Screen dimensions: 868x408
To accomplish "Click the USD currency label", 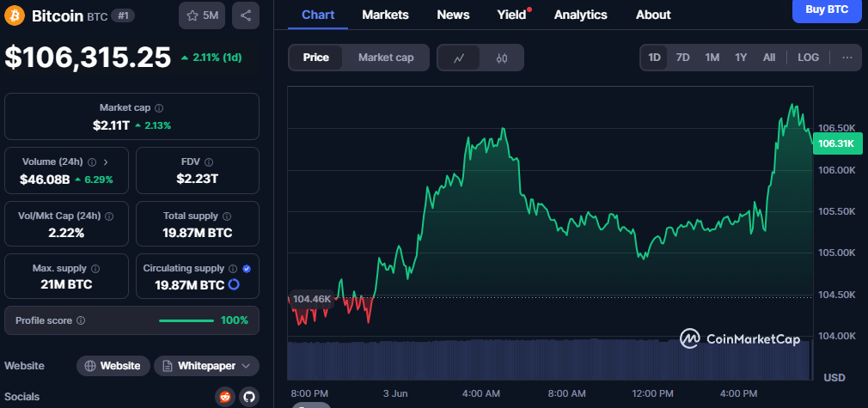I will (834, 378).
